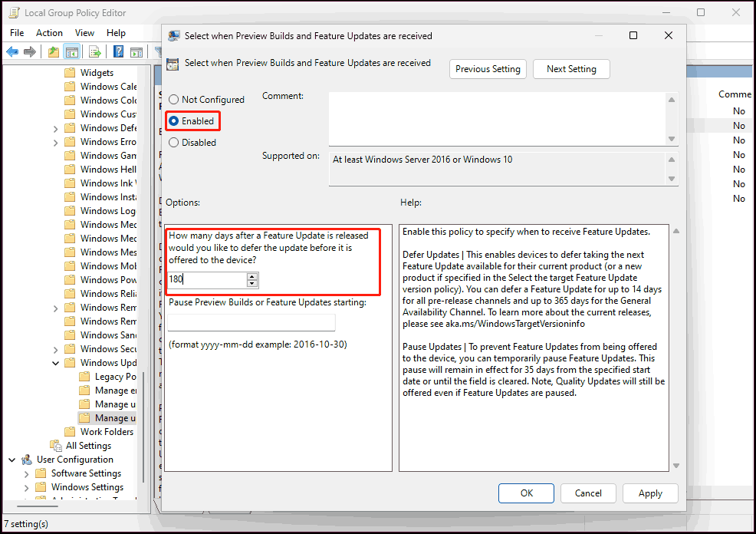The image size is (756, 534).
Task: Toggle the Show/Hide Action Pane icon
Action: 136,51
